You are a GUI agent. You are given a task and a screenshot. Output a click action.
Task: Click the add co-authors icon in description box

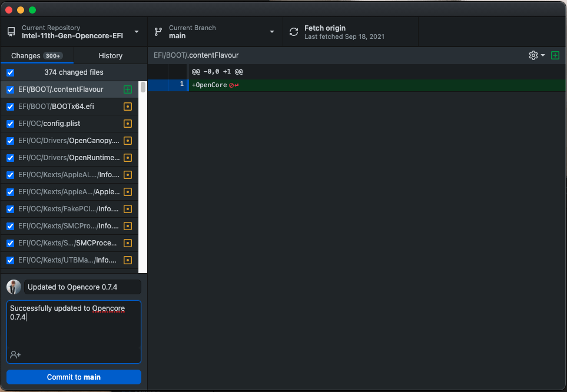tap(15, 355)
